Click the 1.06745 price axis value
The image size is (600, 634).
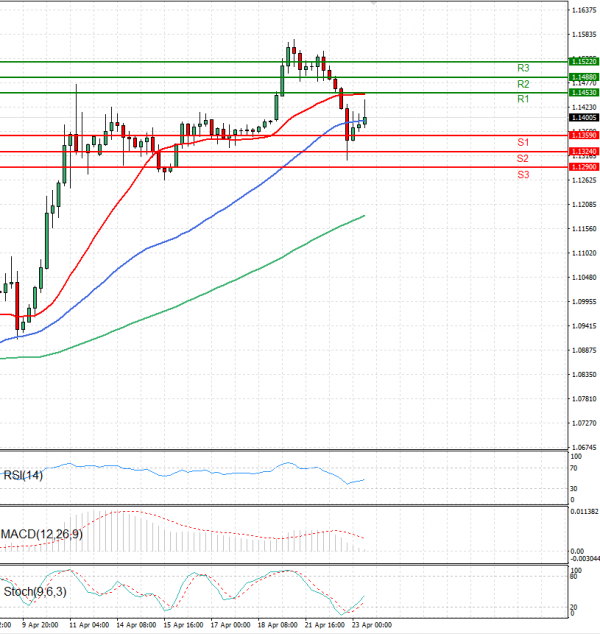(x=584, y=447)
